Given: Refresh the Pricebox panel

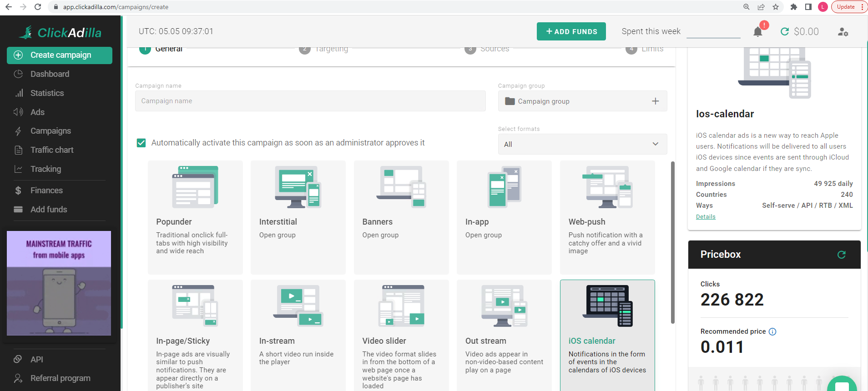Looking at the screenshot, I should (841, 255).
